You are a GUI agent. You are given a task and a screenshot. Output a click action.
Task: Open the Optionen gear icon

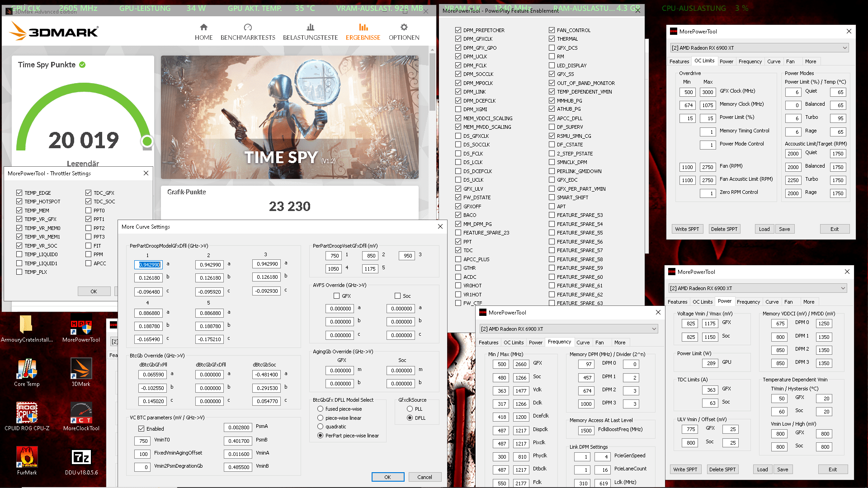point(404,27)
